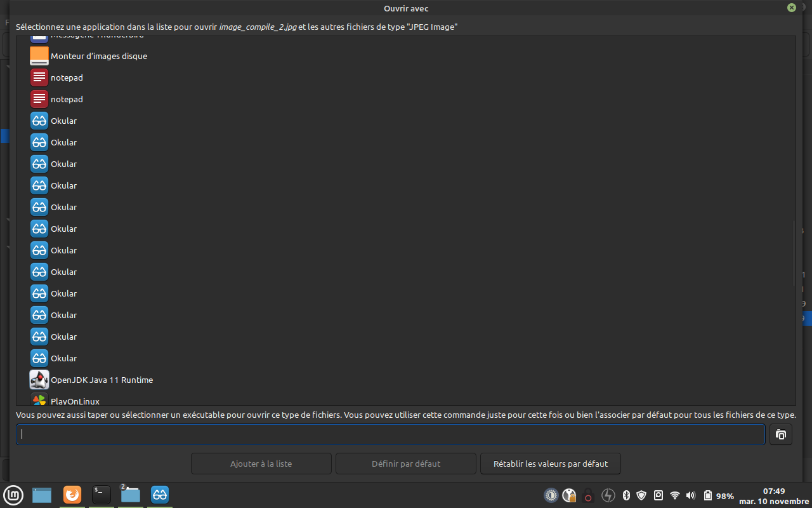Switch to Okular from the taskbar
The width and height of the screenshot is (812, 508).
tap(160, 495)
